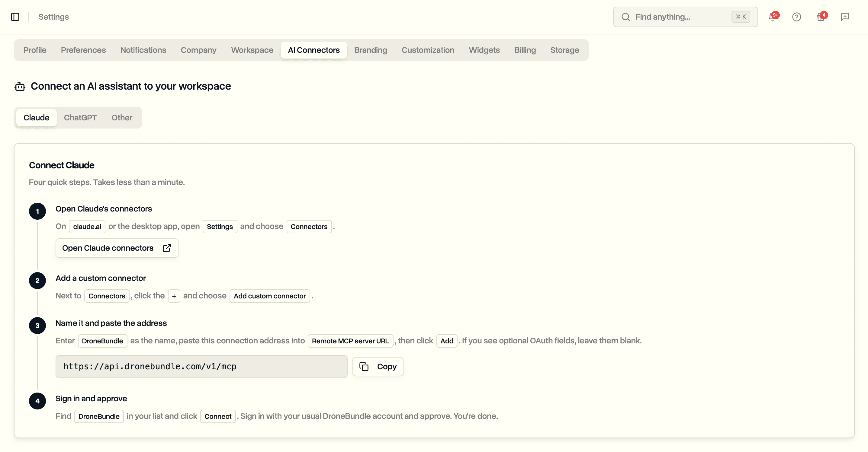Click the claude.ai label chip

(x=87, y=227)
